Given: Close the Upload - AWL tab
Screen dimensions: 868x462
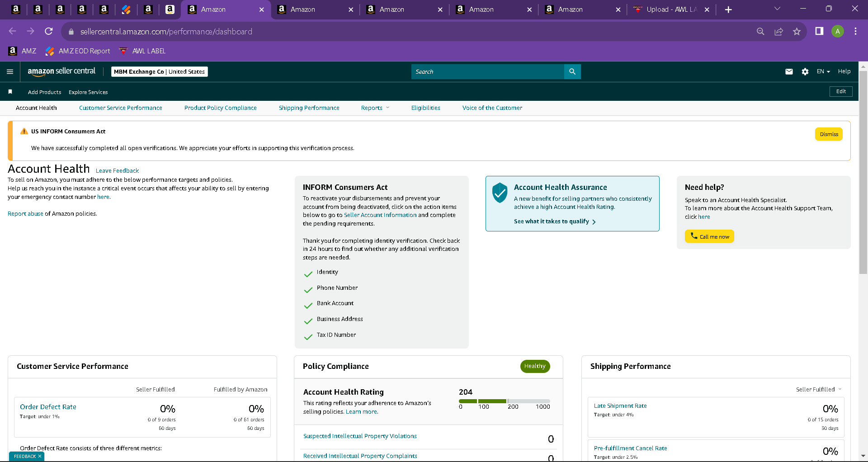Looking at the screenshot, I should coord(707,9).
